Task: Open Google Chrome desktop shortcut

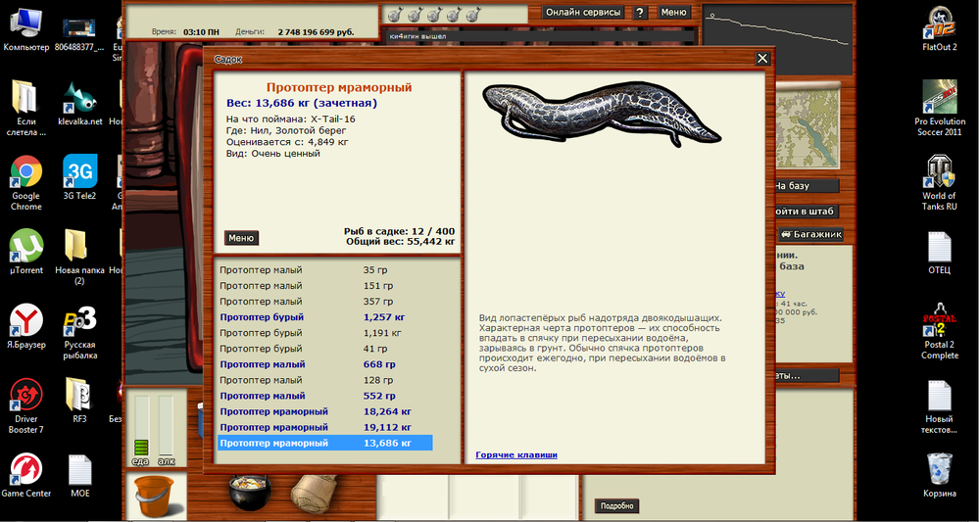Action: tap(25, 181)
